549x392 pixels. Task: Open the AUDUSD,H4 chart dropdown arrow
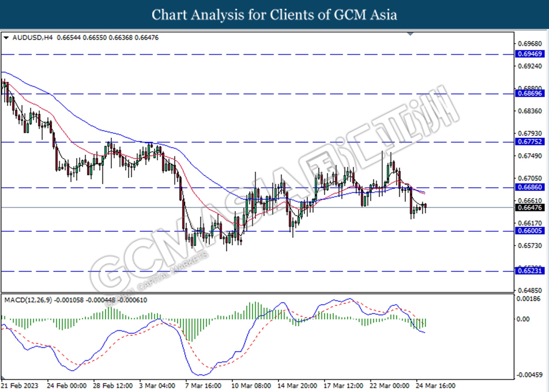click(x=6, y=38)
